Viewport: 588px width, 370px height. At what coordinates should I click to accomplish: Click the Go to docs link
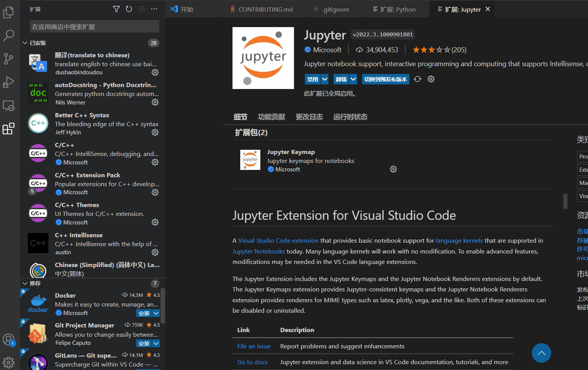pos(252,362)
